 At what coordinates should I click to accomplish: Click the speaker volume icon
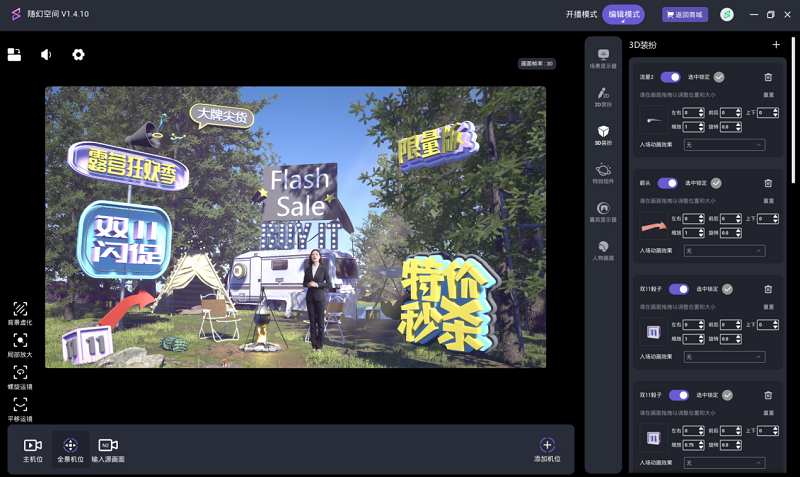click(46, 55)
